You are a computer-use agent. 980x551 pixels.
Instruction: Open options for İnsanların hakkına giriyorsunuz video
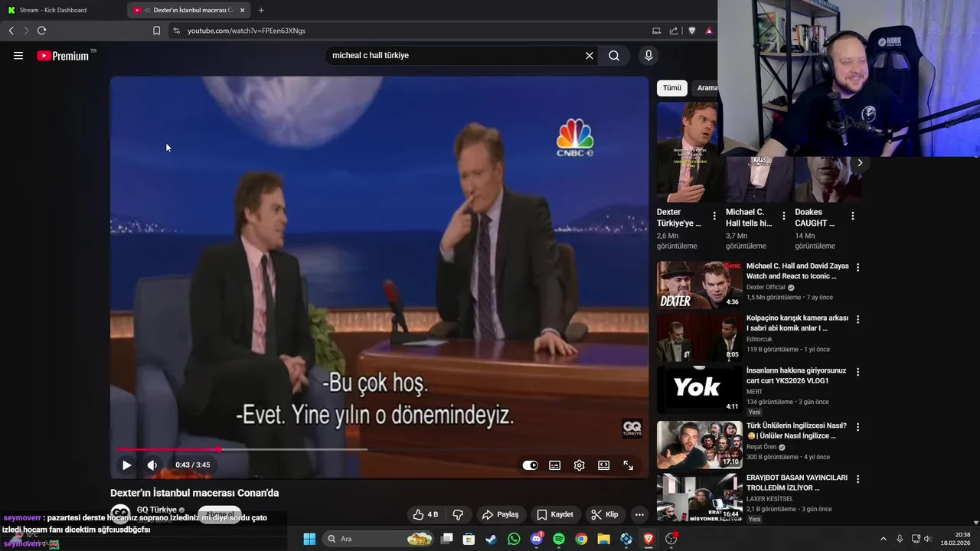click(x=857, y=372)
